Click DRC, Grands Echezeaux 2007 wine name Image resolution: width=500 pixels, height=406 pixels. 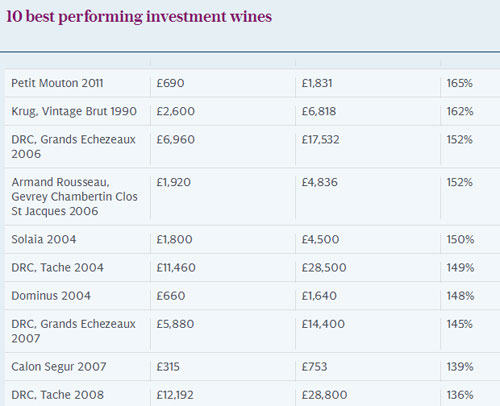pos(73,331)
